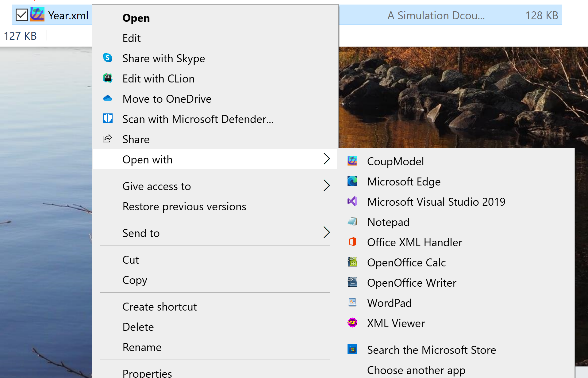Select the Year.xml file name
The width and height of the screenshot is (588, 378).
tap(68, 15)
